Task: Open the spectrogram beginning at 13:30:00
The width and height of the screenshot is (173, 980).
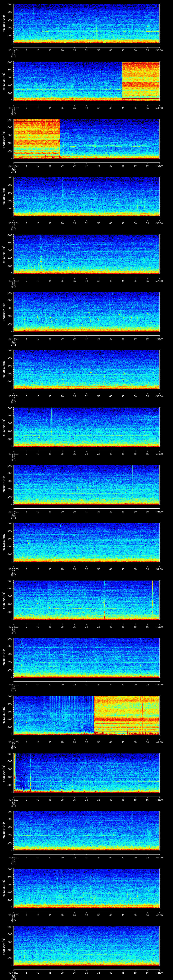Action: pyautogui.click(x=87, y=81)
